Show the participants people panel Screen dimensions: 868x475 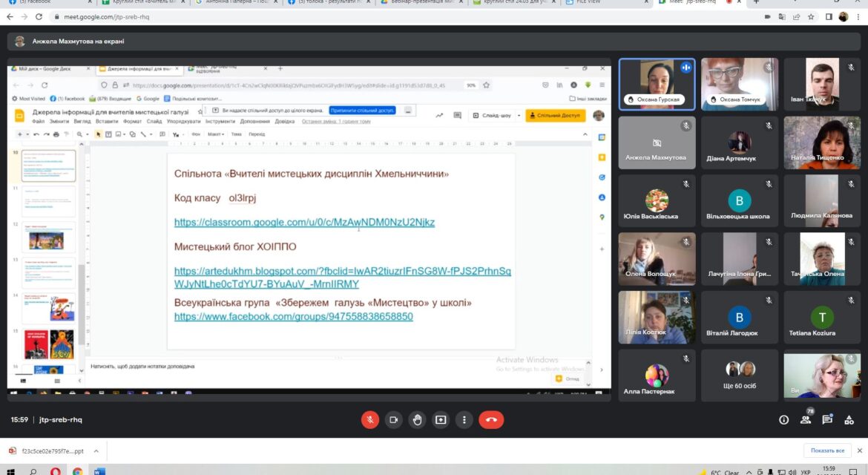(x=806, y=419)
